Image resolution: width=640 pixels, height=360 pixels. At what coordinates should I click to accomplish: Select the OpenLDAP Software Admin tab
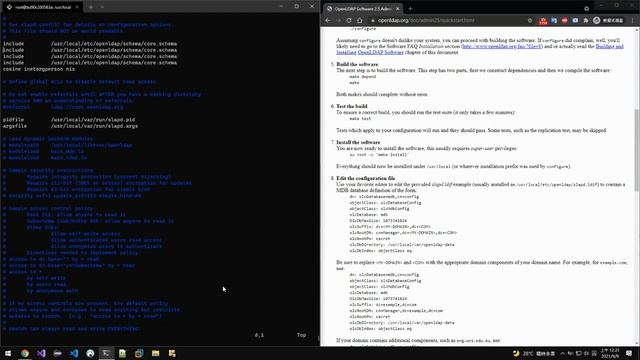(x=362, y=9)
